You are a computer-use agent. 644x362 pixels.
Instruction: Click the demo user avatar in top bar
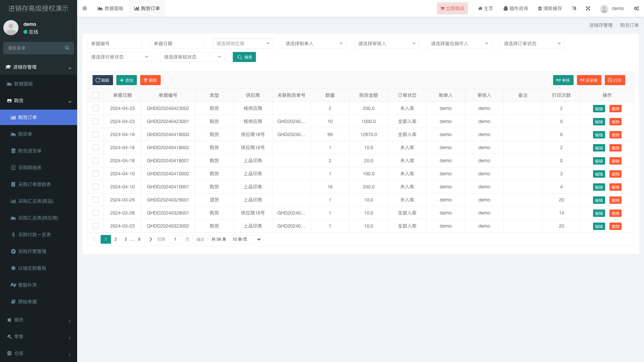tap(604, 9)
